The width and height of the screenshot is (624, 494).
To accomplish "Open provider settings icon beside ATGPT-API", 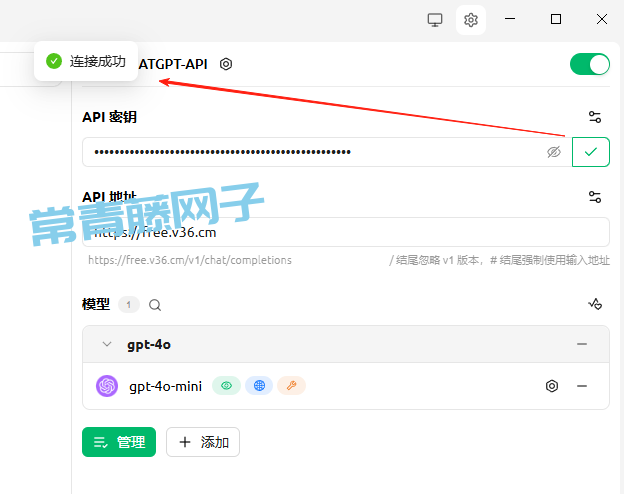I will coord(226,64).
